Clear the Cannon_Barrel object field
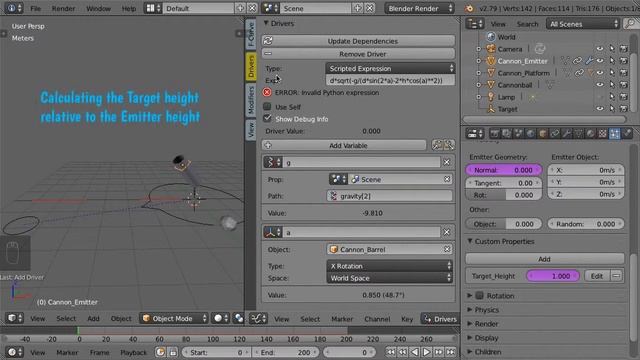Screen dimensions: 640x360 [x=447, y=249]
